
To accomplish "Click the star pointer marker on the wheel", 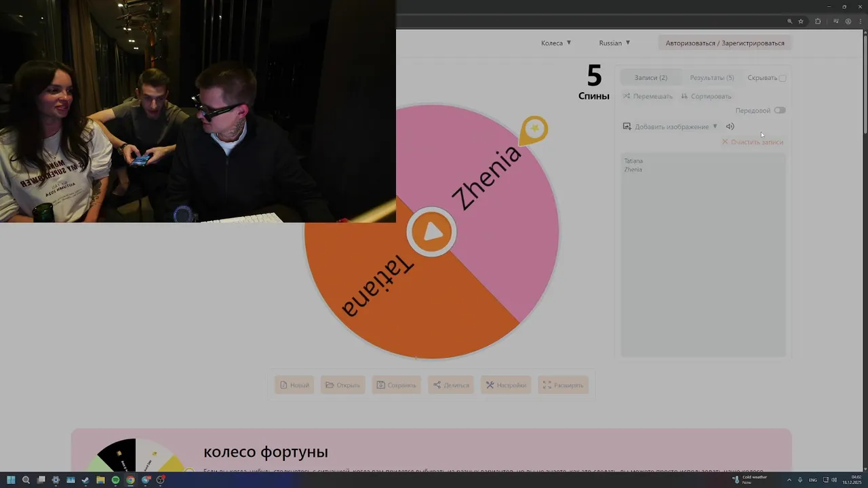I will click(x=534, y=130).
